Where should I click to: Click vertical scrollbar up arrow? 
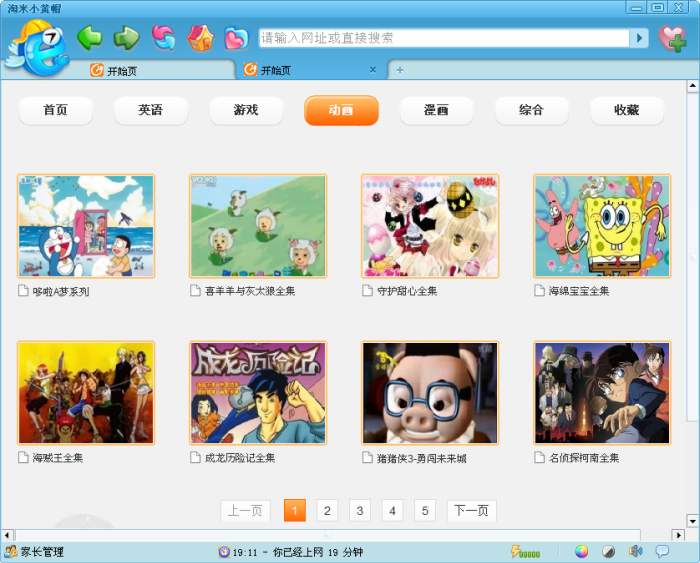(x=692, y=86)
